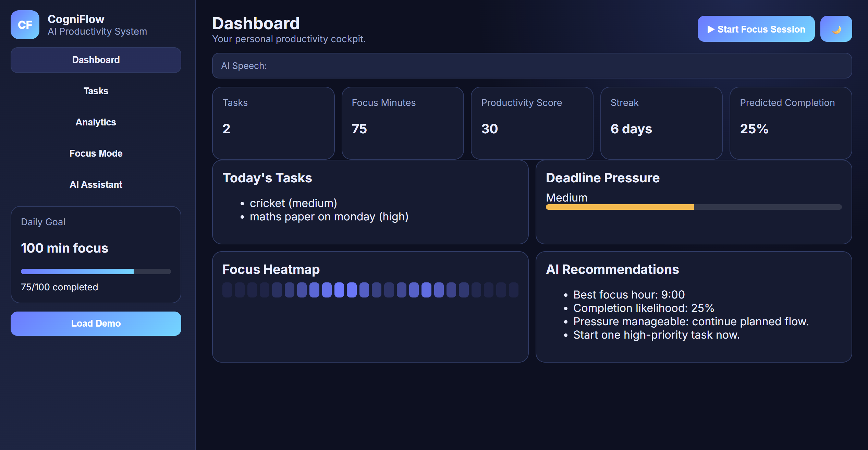Click the Streak stat card
This screenshot has height=450, width=868.
coord(661,123)
